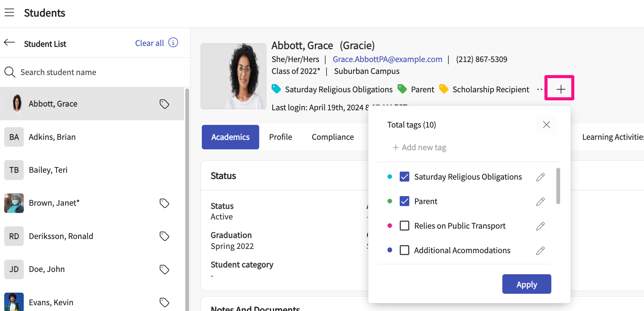This screenshot has width=644, height=311.
Task: Enable the Additional Accommodations checkbox
Action: (404, 250)
